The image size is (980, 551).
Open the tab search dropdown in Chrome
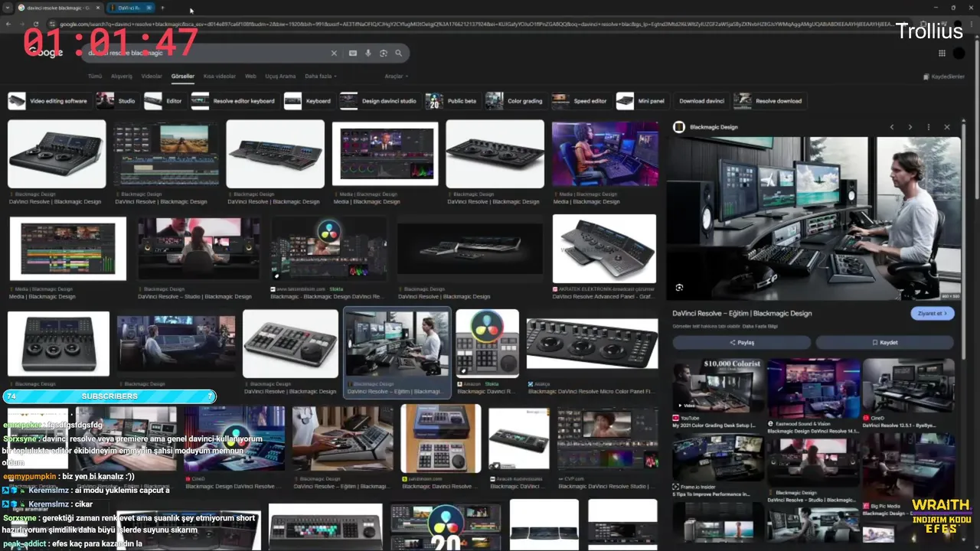pyautogui.click(x=7, y=8)
